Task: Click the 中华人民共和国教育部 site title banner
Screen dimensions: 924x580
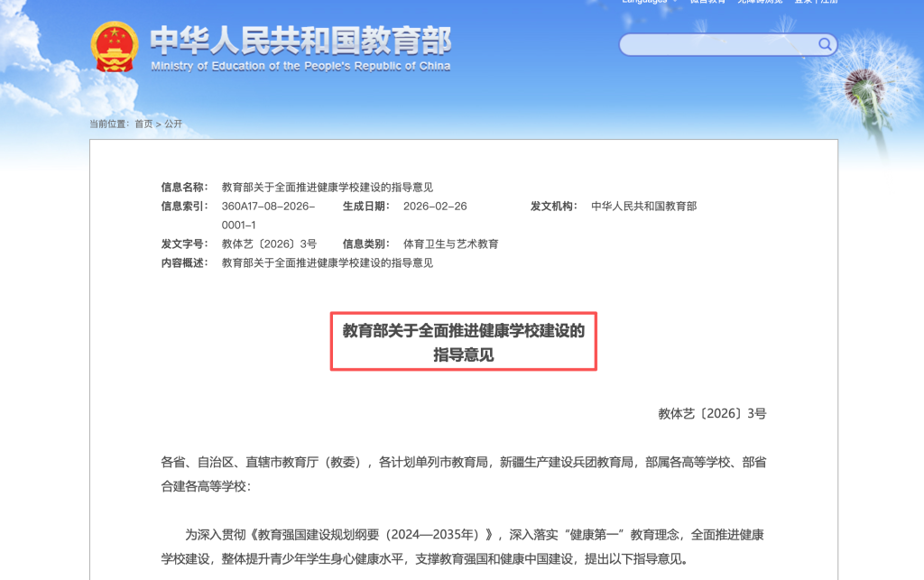Action: click(x=300, y=40)
